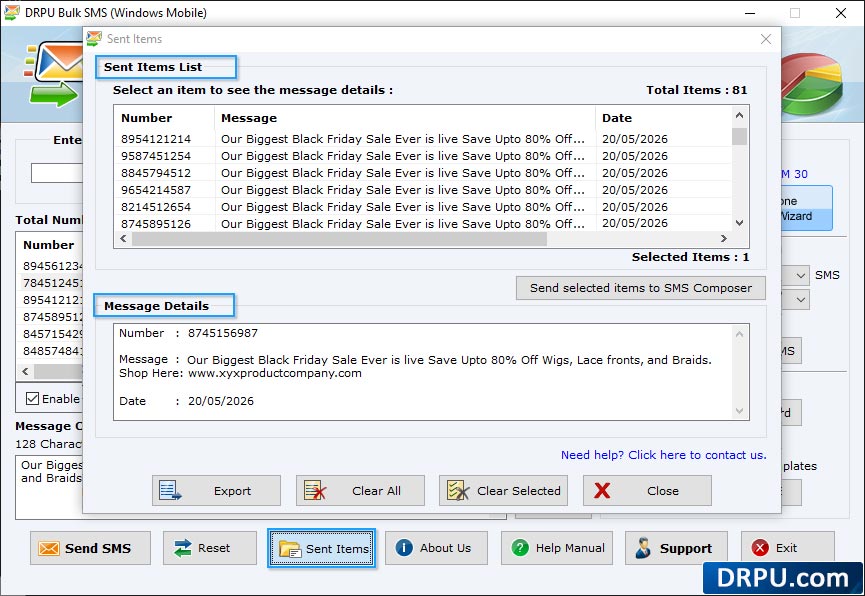Select row with number 8745895126
This screenshot has width=865, height=596.
[x=423, y=224]
